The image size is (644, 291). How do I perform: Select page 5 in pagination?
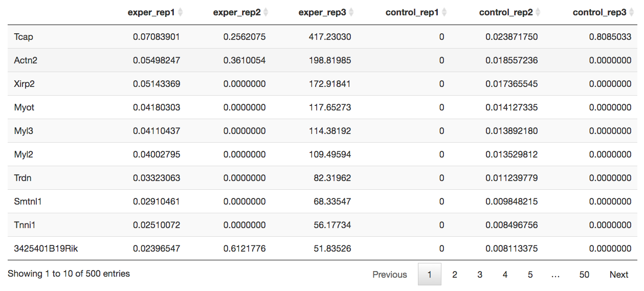coord(530,275)
